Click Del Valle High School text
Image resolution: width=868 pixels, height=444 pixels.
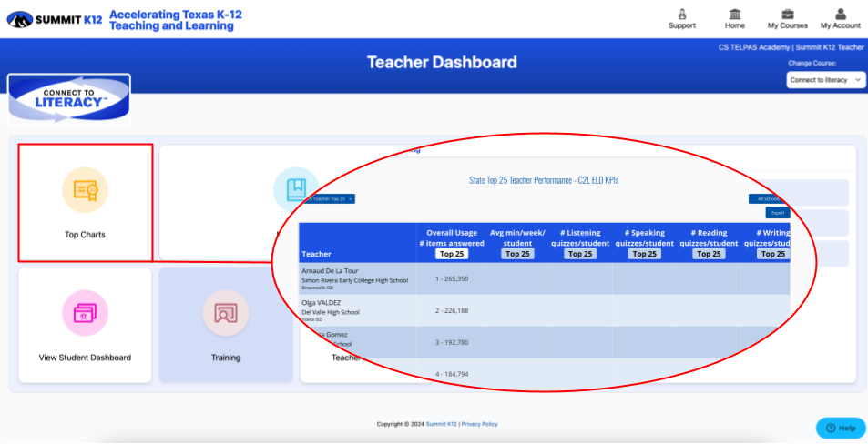point(331,312)
